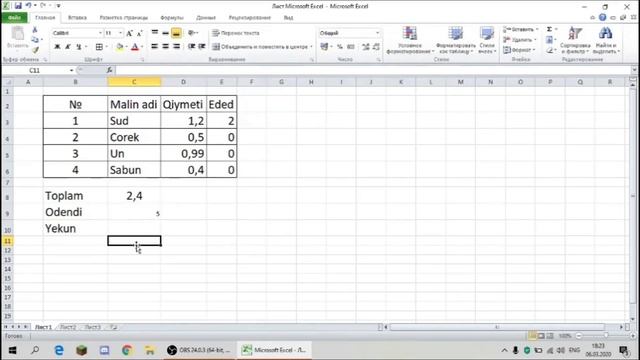This screenshot has height=360, width=640.
Task: Switch to the Вставка ribbon tab
Action: point(77,18)
